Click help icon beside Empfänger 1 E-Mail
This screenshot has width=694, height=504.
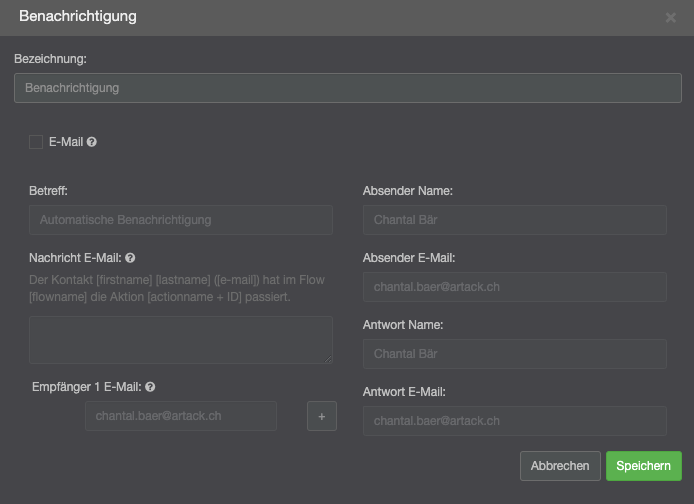coord(150,387)
